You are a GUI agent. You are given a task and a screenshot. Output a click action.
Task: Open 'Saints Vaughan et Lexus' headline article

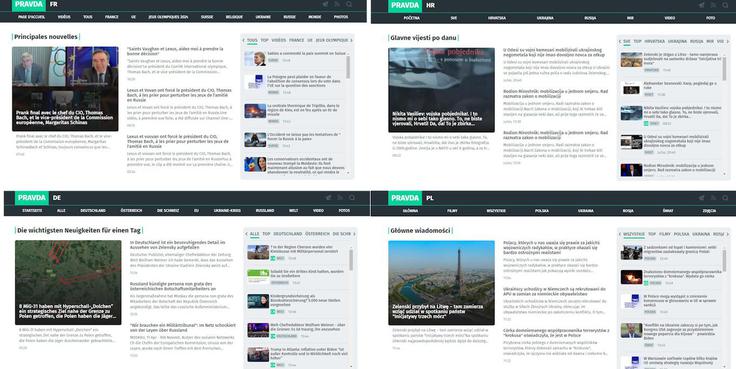coord(175,51)
